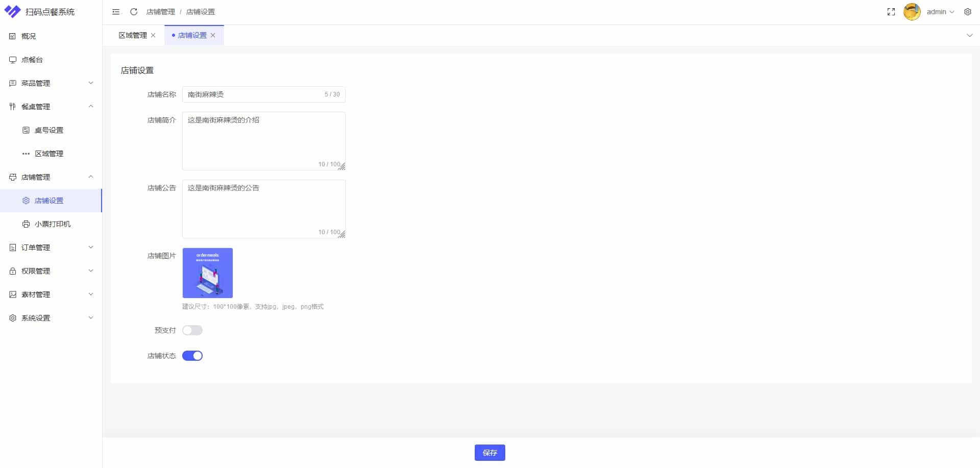Viewport: 980px width, 468px height.
Task: Click the admin avatar picture
Action: (x=912, y=12)
